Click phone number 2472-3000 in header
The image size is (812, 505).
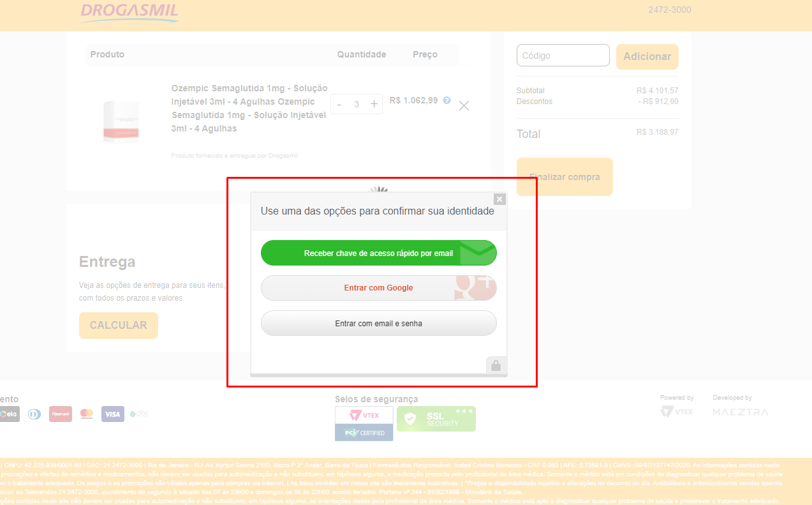click(x=670, y=10)
